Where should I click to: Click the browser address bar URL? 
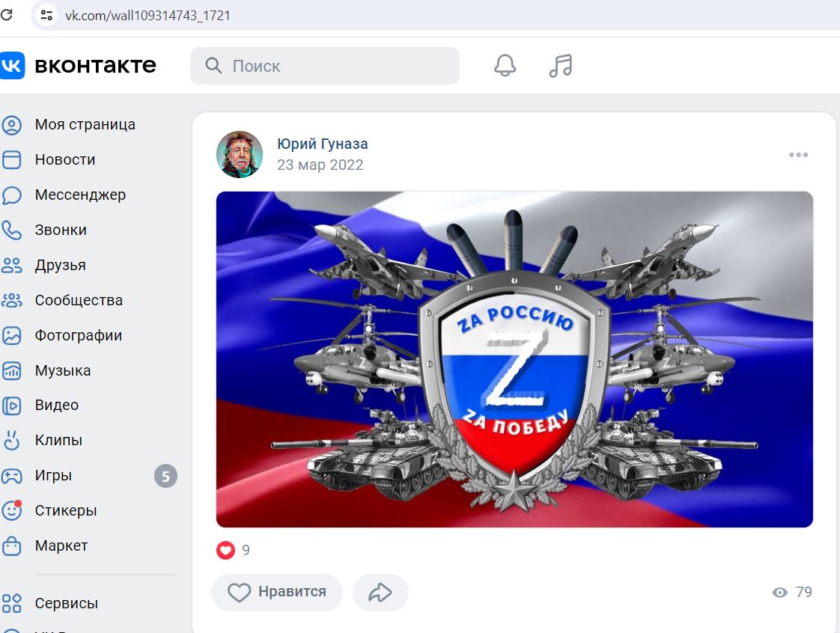[x=147, y=16]
